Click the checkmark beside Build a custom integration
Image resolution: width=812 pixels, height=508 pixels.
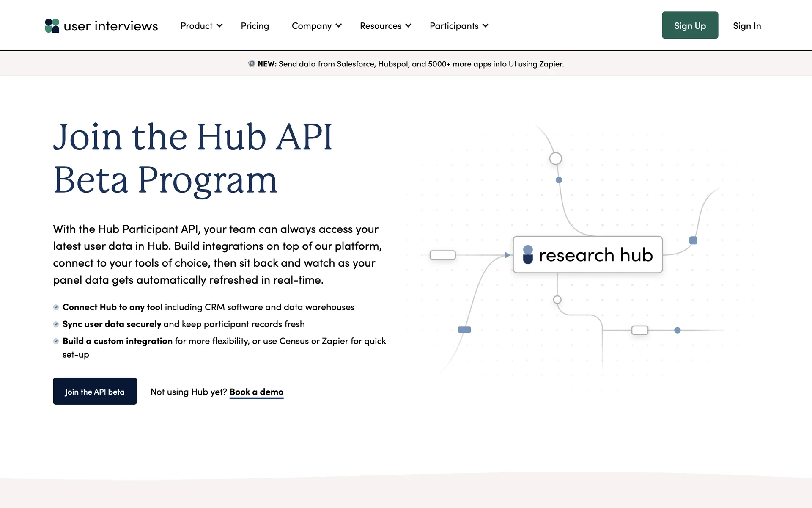[56, 341]
